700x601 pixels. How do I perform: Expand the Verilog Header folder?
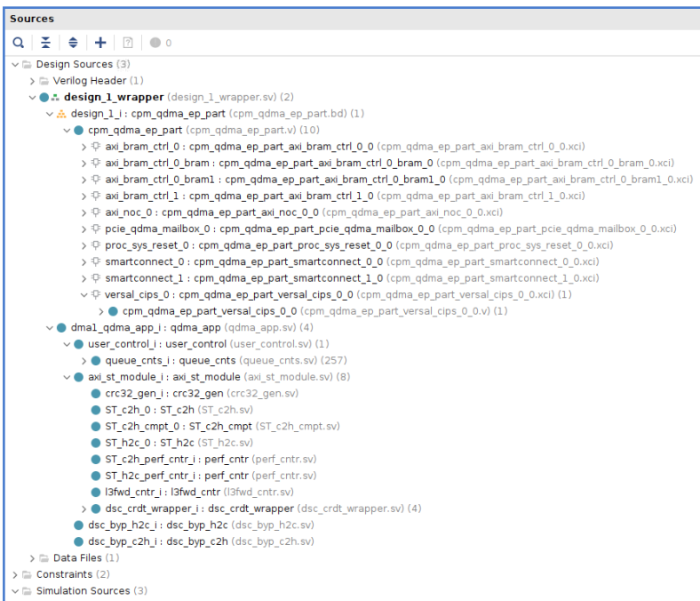click(32, 81)
